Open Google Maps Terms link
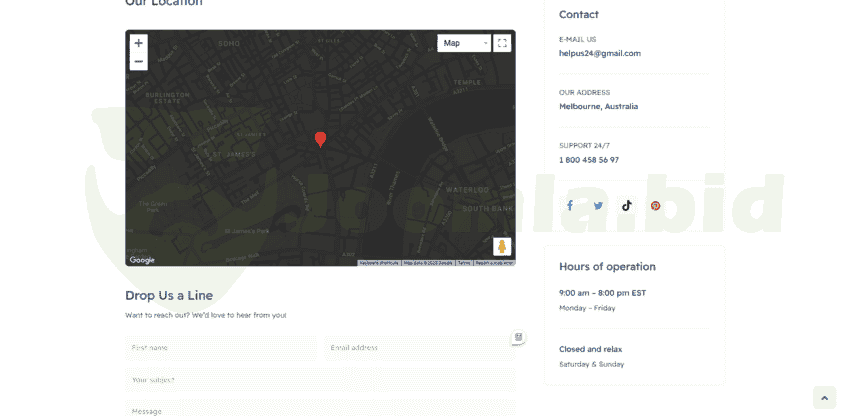The width and height of the screenshot is (850, 416). coord(463,263)
